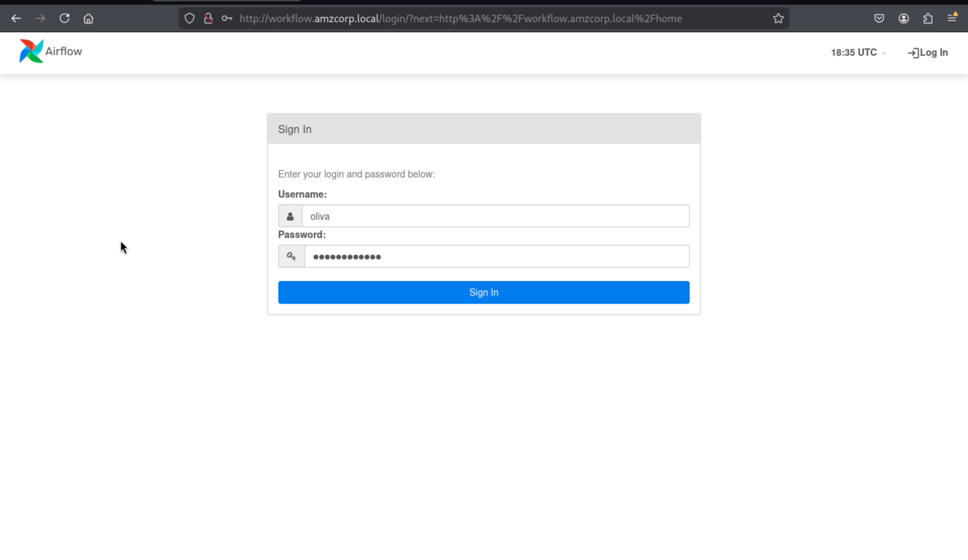Expand the 18:35 UTC timezone dropdown

pos(858,53)
